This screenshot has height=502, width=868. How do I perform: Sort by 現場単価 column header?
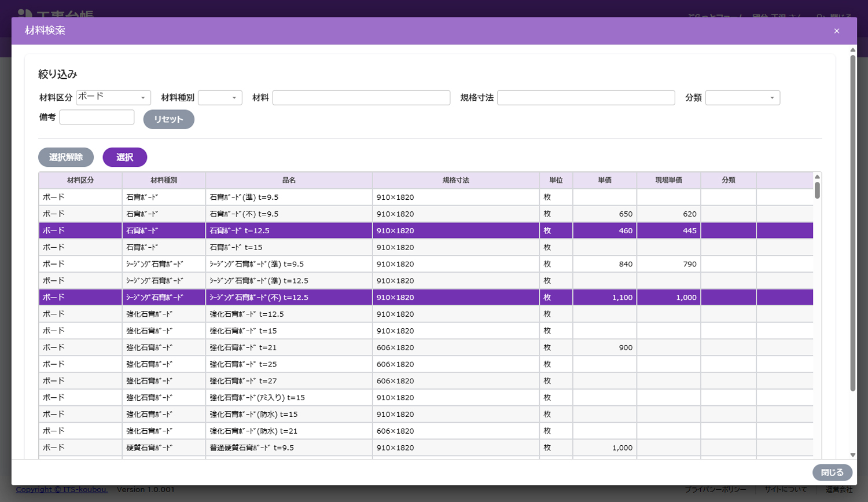[x=668, y=180]
